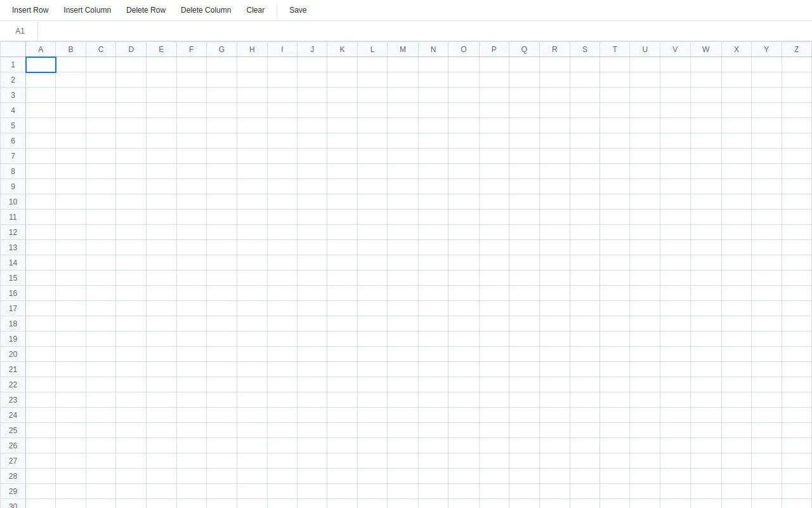The height and width of the screenshot is (508, 812).
Task: Click the Insert Column button
Action: click(88, 10)
